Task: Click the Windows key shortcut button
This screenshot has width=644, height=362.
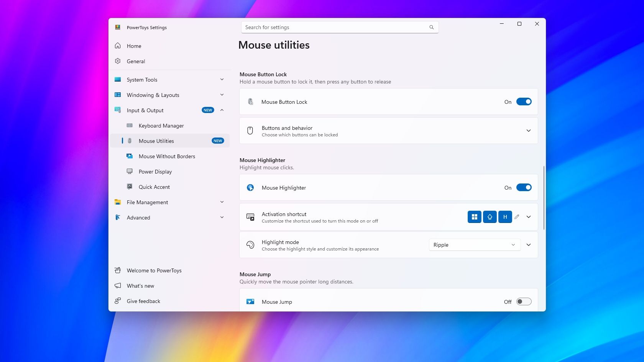Action: 475,217
